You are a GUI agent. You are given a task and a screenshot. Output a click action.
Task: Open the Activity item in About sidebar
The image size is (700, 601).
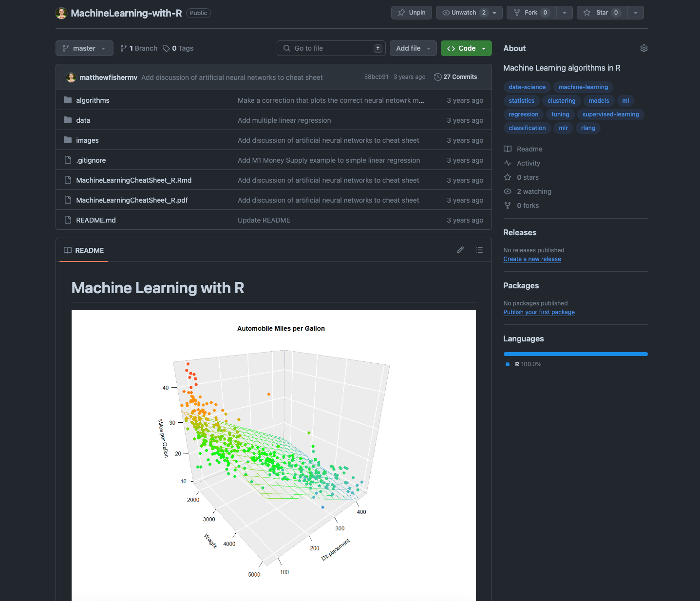click(x=528, y=163)
